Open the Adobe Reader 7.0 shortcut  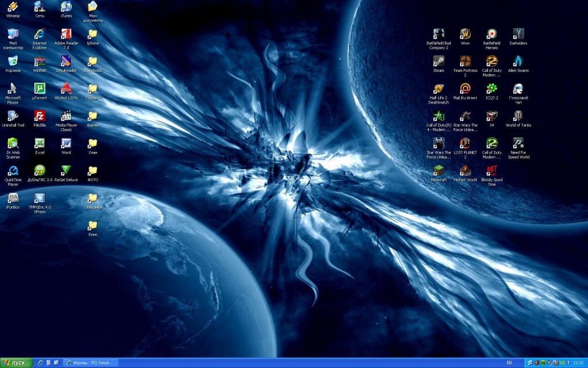(x=66, y=39)
